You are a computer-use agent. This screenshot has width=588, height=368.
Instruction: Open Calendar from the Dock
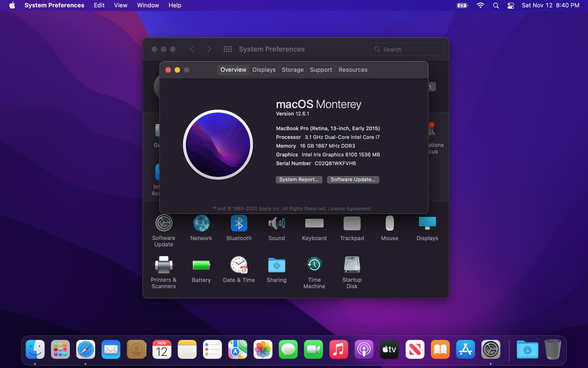pos(162,349)
